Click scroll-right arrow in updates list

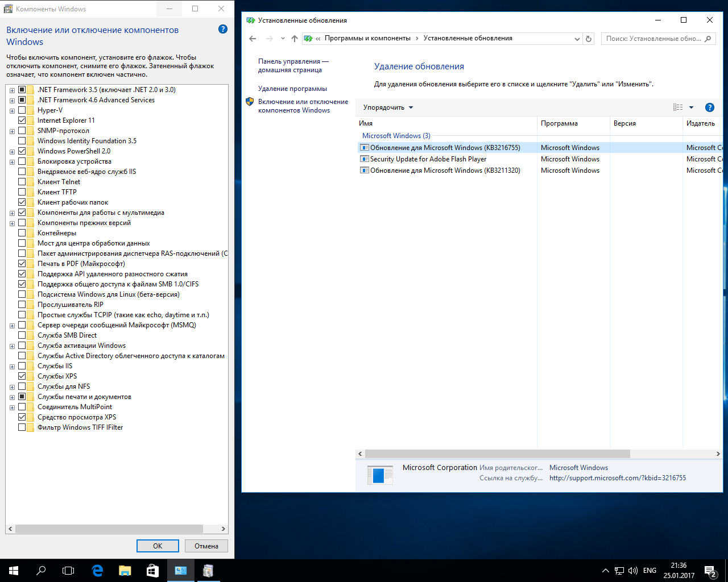(x=718, y=454)
